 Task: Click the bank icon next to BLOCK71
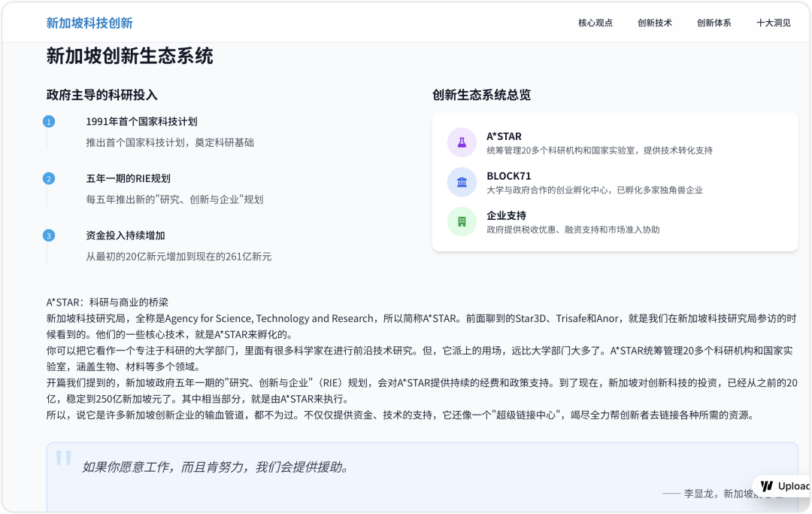pos(462,182)
